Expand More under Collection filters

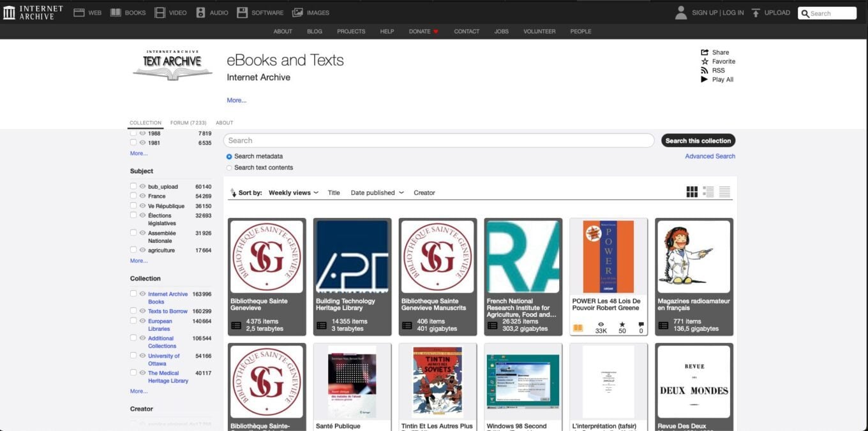point(138,391)
